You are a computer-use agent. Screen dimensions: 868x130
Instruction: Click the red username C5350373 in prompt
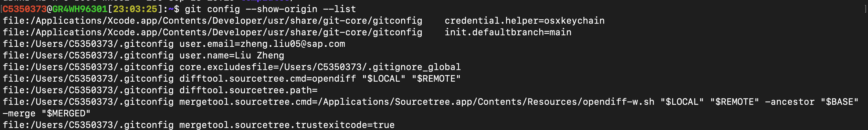[x=25, y=9]
